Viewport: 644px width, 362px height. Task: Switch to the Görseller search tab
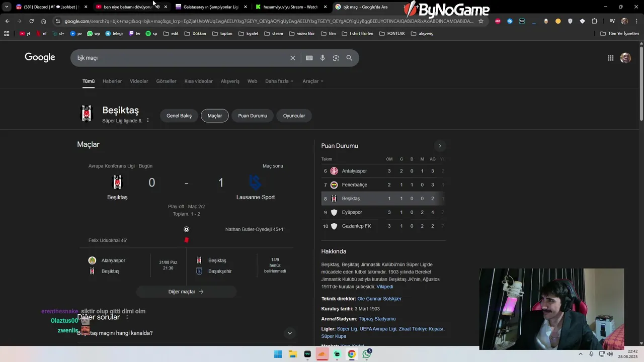pos(166,81)
